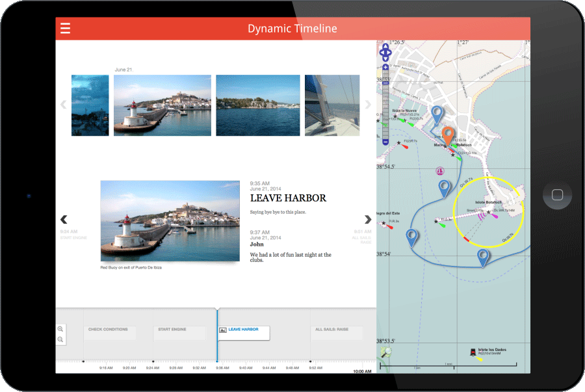
Task: Select the ALL SAILS: RAISE timeline event
Action: pyautogui.click(x=337, y=333)
